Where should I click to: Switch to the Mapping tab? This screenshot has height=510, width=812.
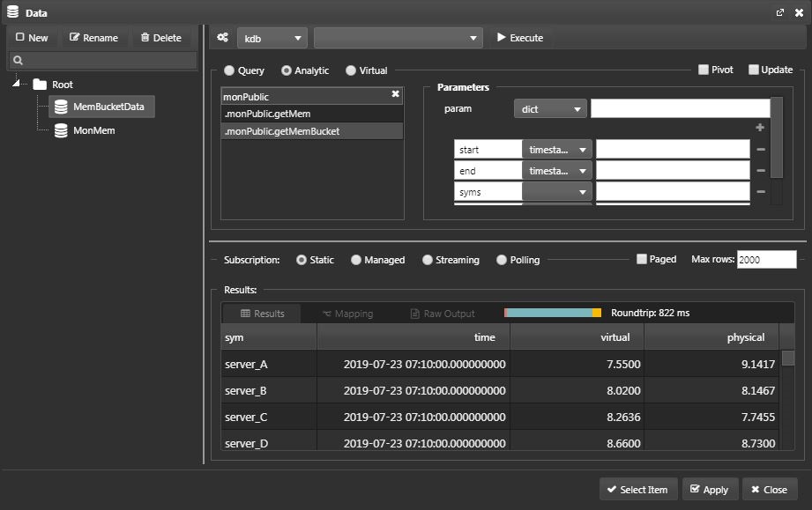[347, 314]
